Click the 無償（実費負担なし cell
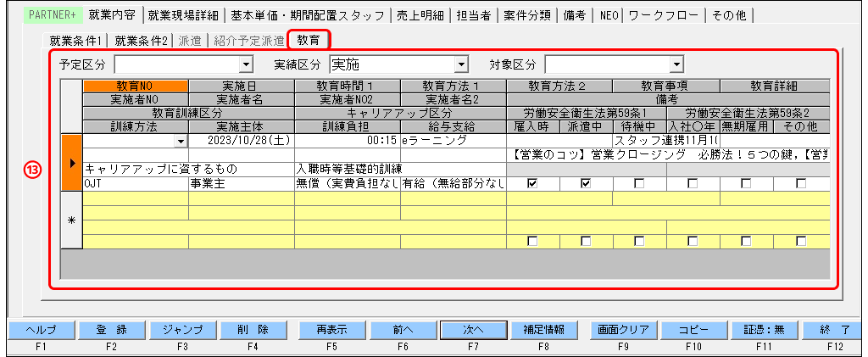This screenshot has width=868, height=357. pyautogui.click(x=348, y=184)
